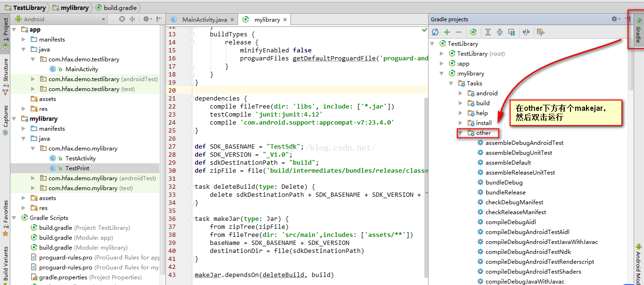Refresh all Gradle projects
Screen dimensions: 644x285
(435, 32)
